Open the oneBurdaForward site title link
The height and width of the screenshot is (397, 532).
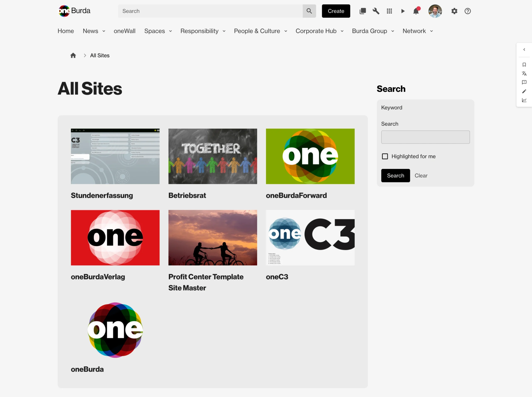pyautogui.click(x=296, y=195)
